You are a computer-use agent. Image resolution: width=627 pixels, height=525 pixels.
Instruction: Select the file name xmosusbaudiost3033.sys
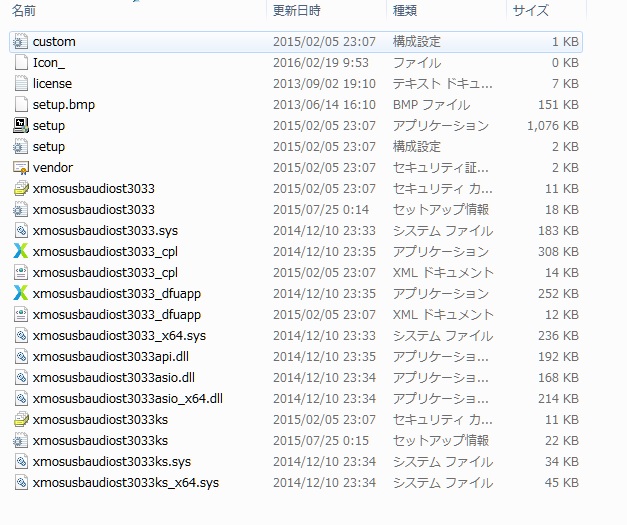[x=105, y=231]
